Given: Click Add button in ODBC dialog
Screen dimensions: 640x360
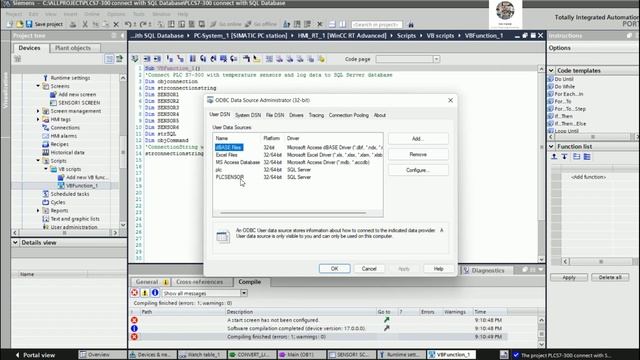Looking at the screenshot, I should pos(418,139).
